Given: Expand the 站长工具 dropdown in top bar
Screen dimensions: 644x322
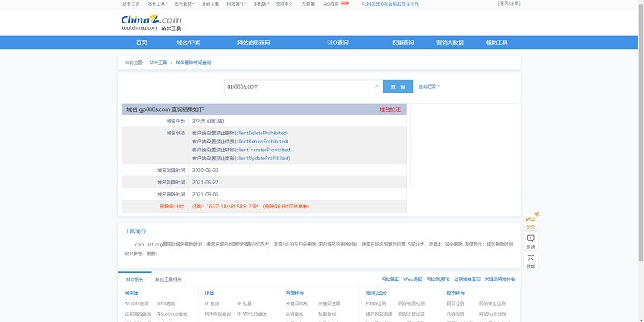Looking at the screenshot, I should pyautogui.click(x=158, y=3).
